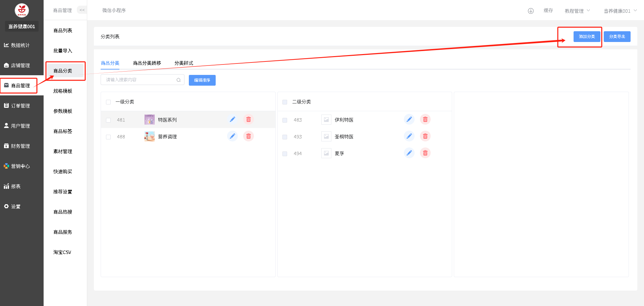Switch to the 分类样式 tab

click(183, 63)
